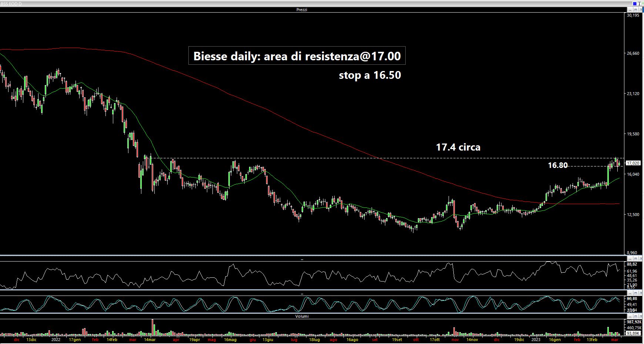Maximize the stochastic indicator panel
This screenshot has height=344, width=644.
(x=635, y=293)
